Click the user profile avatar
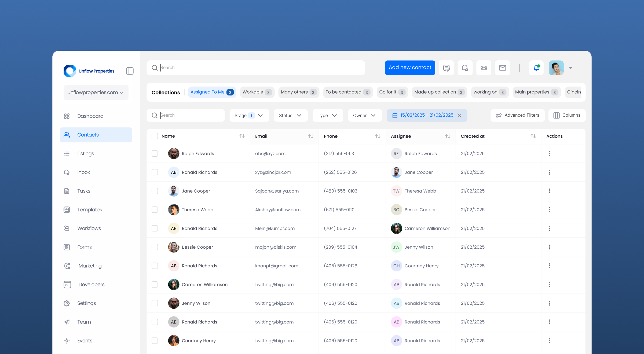This screenshot has width=644, height=354. click(x=556, y=68)
